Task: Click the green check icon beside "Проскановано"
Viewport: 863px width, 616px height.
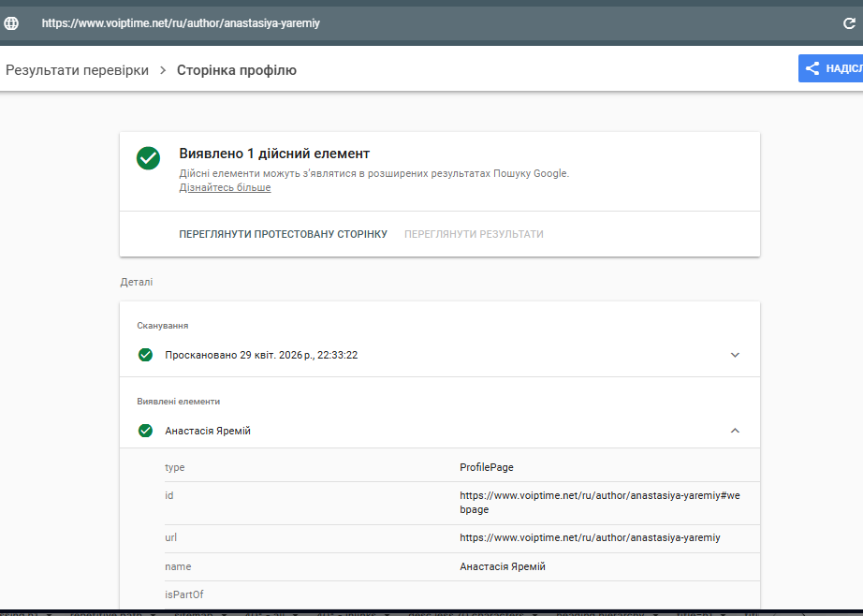Action: [x=145, y=355]
